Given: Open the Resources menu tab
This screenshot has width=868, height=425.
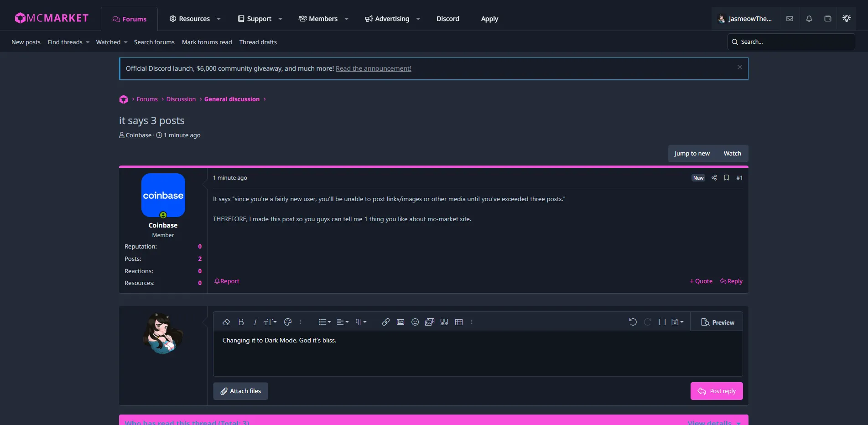Looking at the screenshot, I should pos(190,19).
